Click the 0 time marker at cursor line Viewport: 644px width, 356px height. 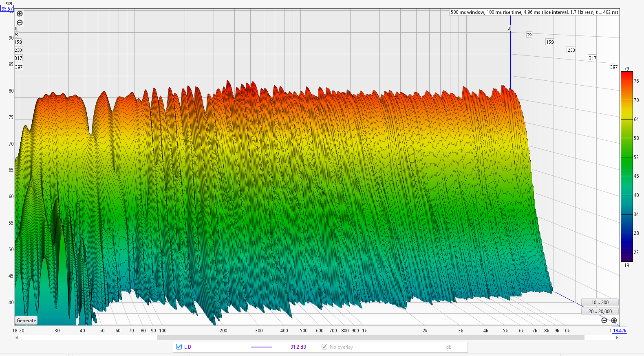(509, 28)
